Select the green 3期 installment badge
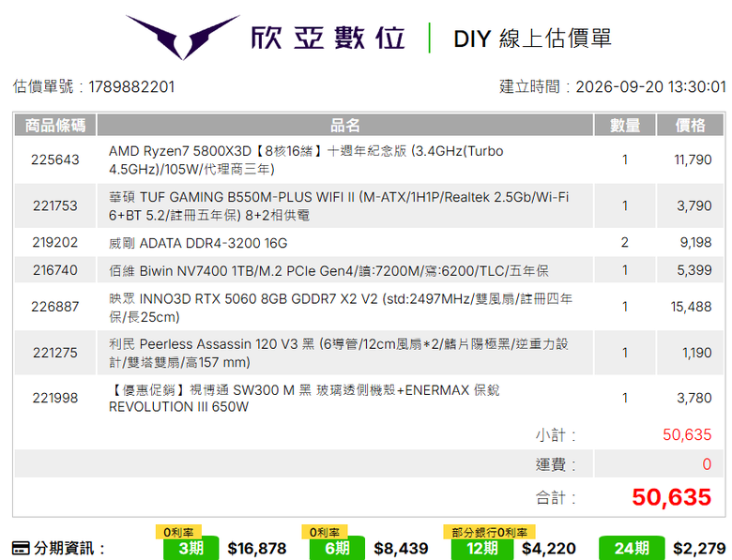The height and width of the screenshot is (560, 732). pyautogui.click(x=191, y=548)
